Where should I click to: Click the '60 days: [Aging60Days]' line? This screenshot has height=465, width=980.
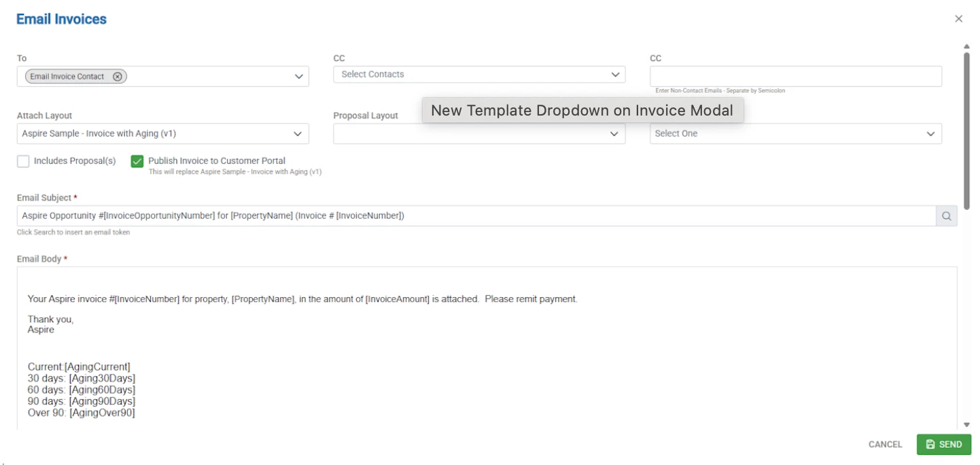click(82, 390)
